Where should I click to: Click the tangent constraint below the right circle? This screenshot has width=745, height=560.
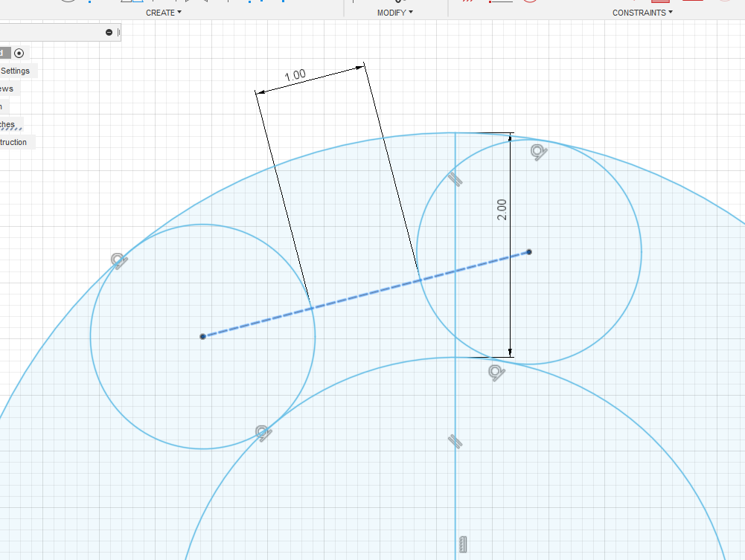pos(496,373)
